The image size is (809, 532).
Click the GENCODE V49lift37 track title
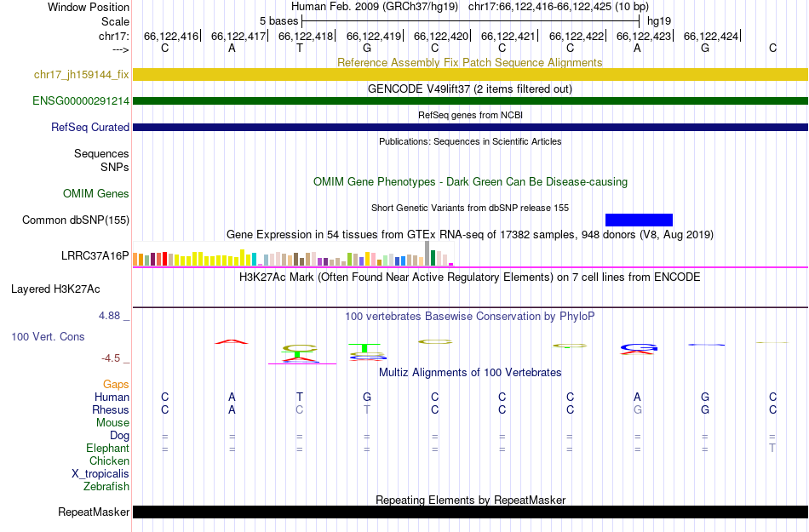click(x=469, y=89)
